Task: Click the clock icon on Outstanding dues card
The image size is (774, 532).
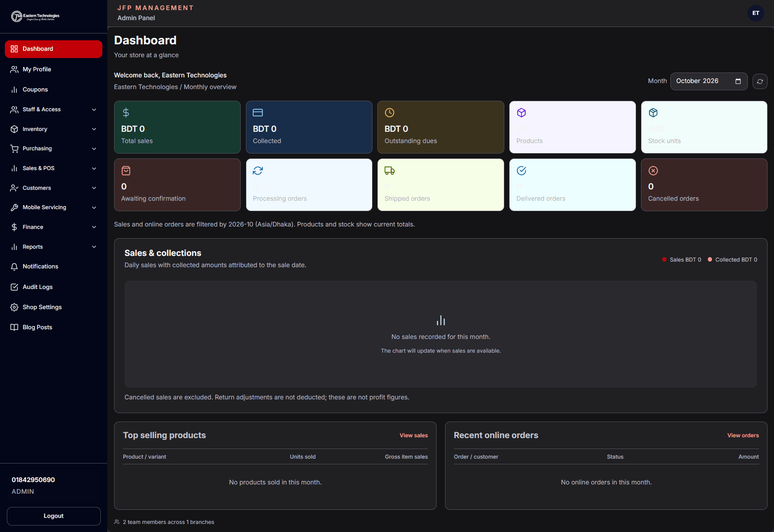Action: (389, 112)
